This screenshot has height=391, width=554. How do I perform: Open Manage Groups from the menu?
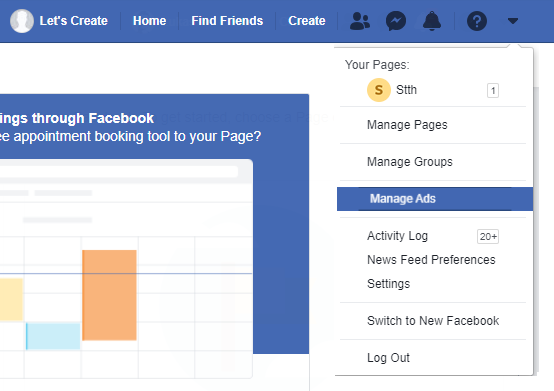[433, 162]
